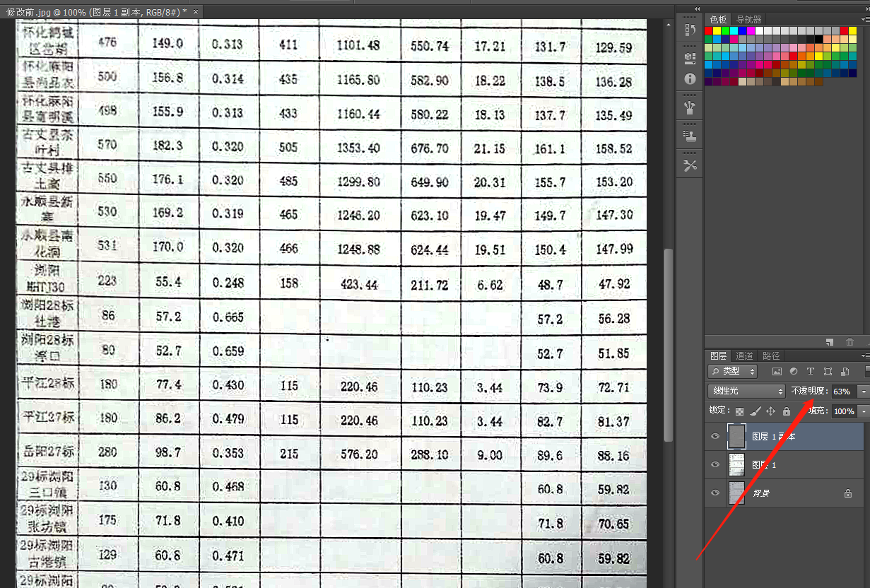Click table cell 岳阳27标
Screen dimensions: 870x588
coord(49,452)
